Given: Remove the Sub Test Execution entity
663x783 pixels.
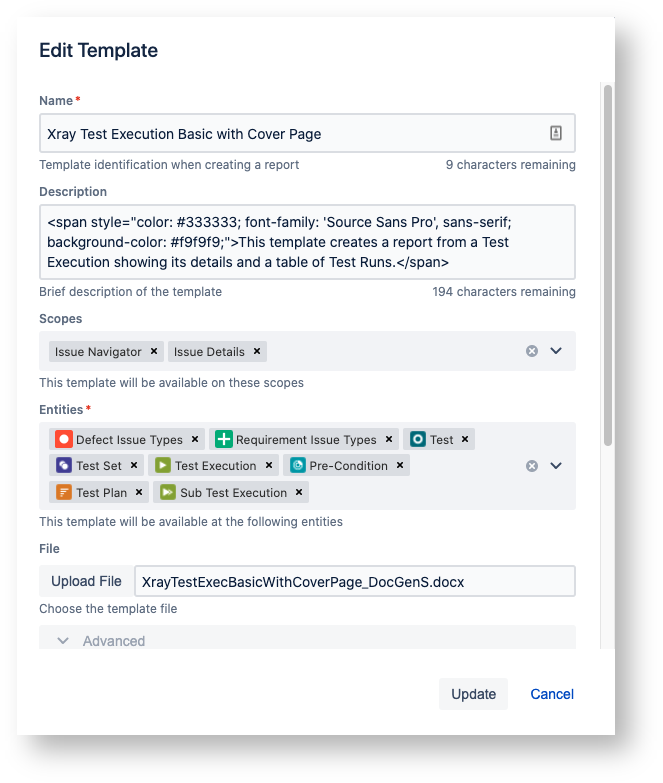Looking at the screenshot, I should 299,492.
